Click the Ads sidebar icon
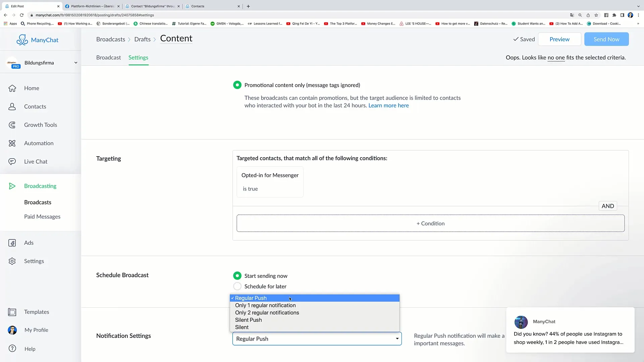 pos(12,242)
